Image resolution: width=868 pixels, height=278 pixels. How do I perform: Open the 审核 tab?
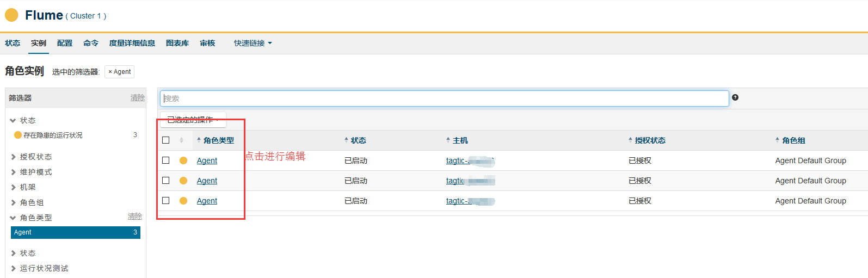coord(207,43)
